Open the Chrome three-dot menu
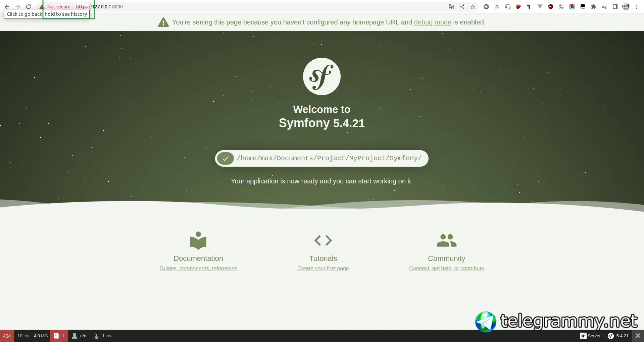Screen dimensions: 644x342 [x=637, y=7]
